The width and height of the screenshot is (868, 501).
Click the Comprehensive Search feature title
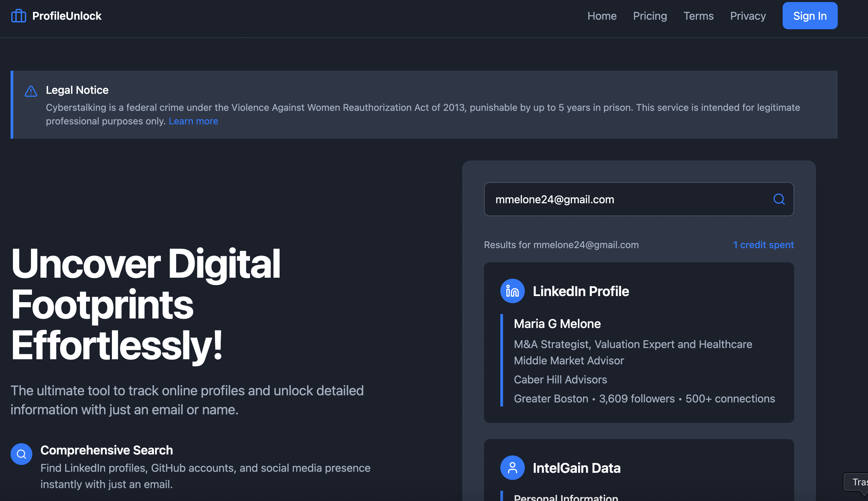pyautogui.click(x=107, y=450)
